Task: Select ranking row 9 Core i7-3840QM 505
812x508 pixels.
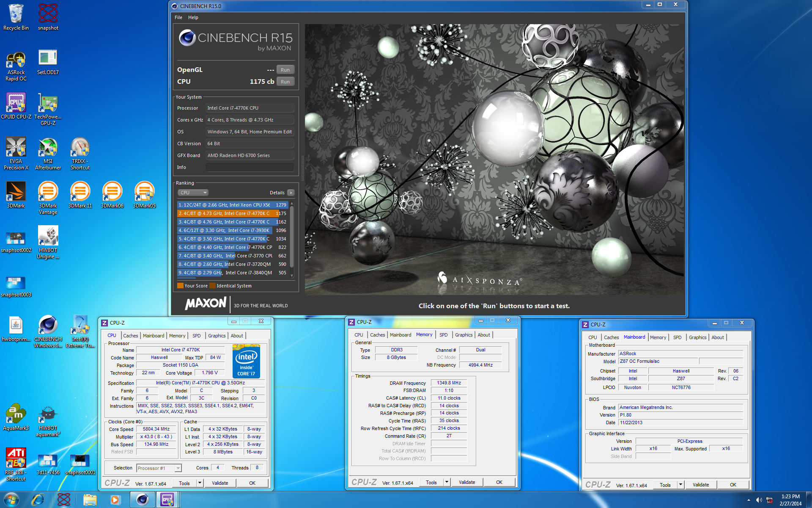Action: (233, 273)
